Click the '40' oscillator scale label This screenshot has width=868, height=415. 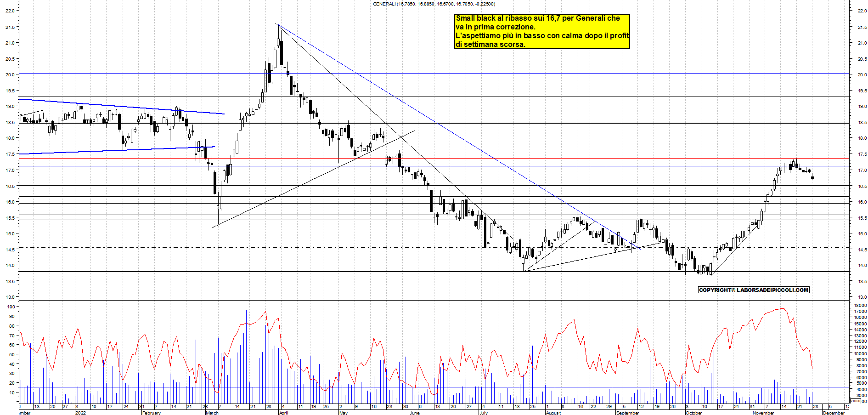pyautogui.click(x=12, y=364)
